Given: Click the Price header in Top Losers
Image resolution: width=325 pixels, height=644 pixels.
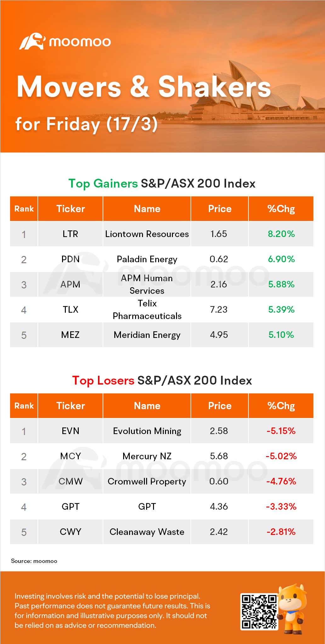Looking at the screenshot, I should click(220, 406).
